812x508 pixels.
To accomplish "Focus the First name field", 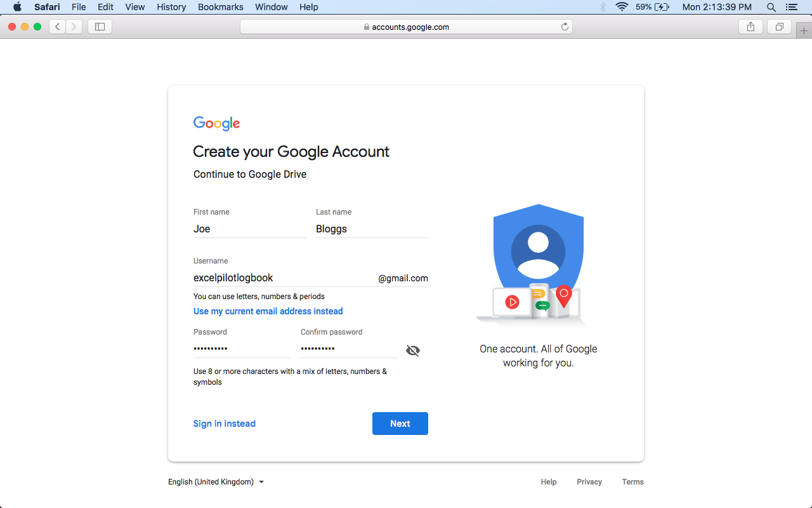I will tap(249, 229).
